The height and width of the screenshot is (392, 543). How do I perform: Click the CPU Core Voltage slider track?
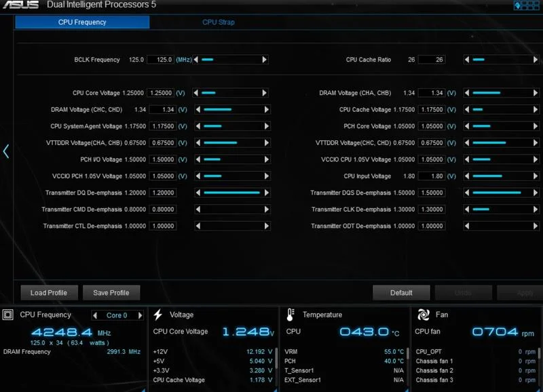click(230, 93)
